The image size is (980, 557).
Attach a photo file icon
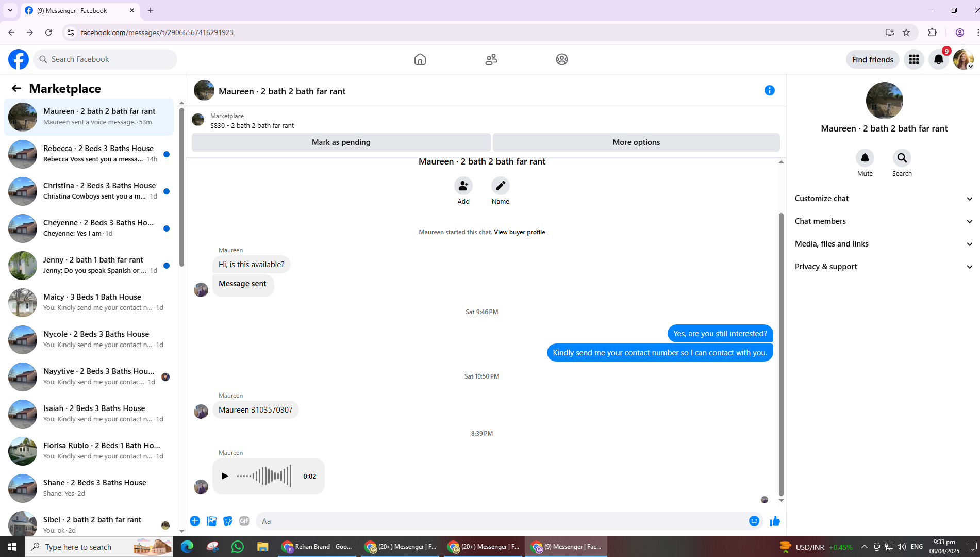point(211,521)
